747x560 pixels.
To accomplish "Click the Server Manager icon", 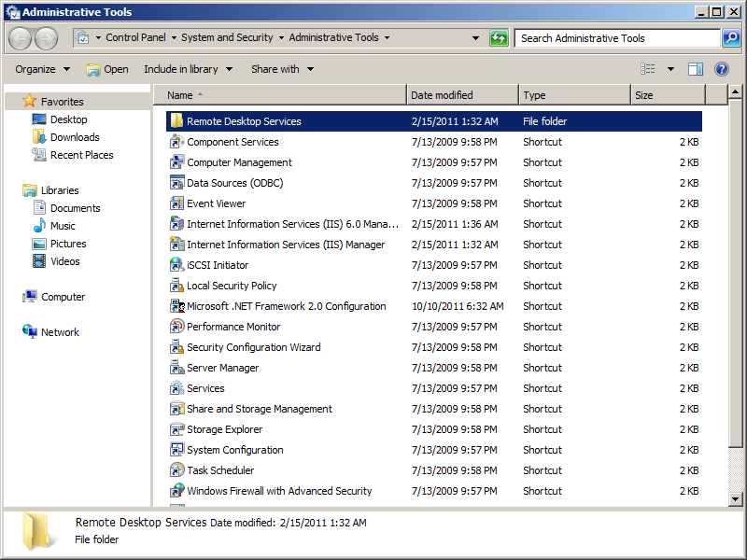I will [176, 367].
